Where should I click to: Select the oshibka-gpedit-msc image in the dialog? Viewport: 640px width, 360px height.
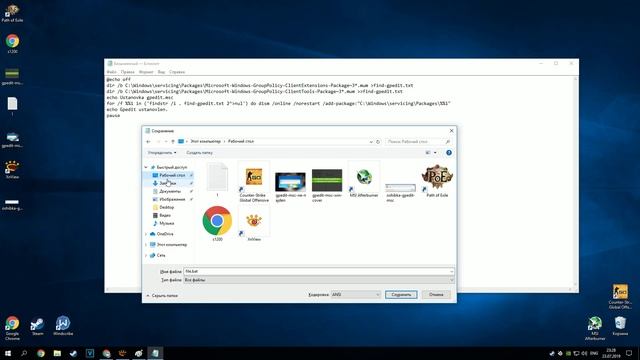click(400, 193)
